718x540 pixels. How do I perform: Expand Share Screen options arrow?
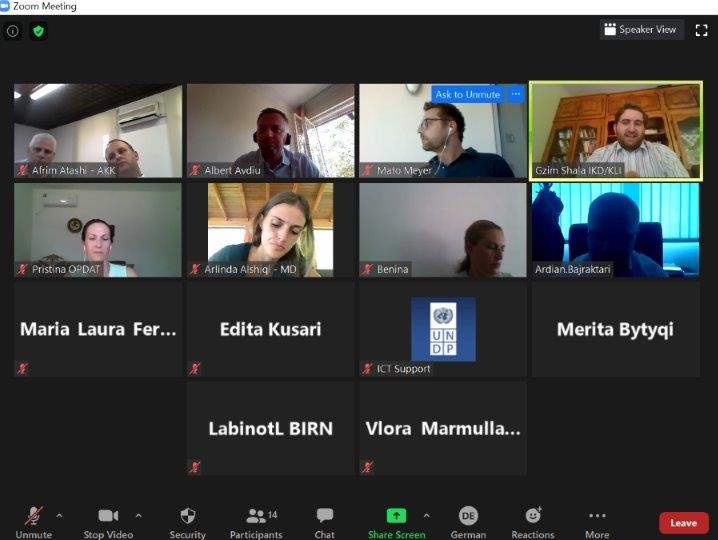pos(426,515)
